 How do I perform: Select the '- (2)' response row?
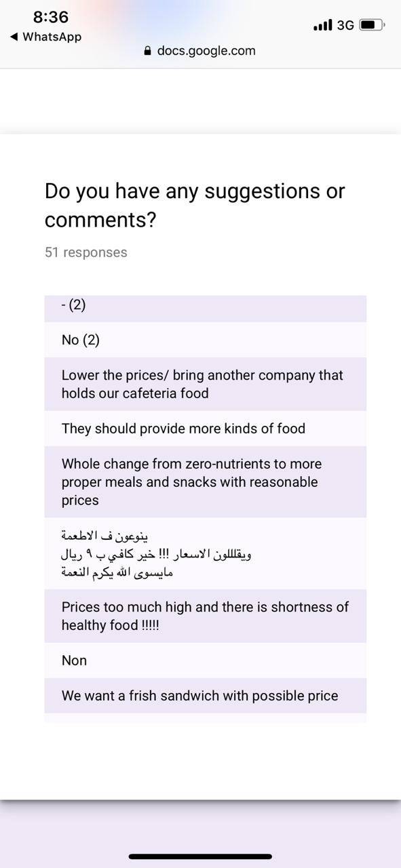206,309
